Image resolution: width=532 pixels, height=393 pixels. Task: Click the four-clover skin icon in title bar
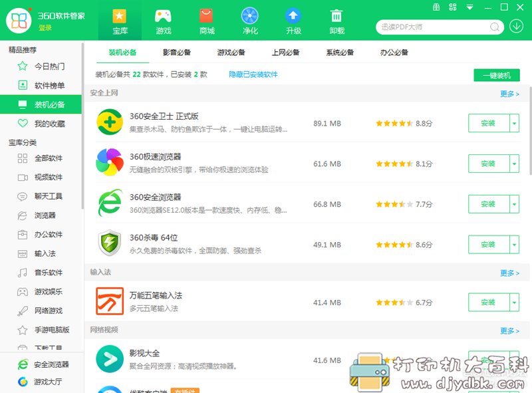coord(453,7)
